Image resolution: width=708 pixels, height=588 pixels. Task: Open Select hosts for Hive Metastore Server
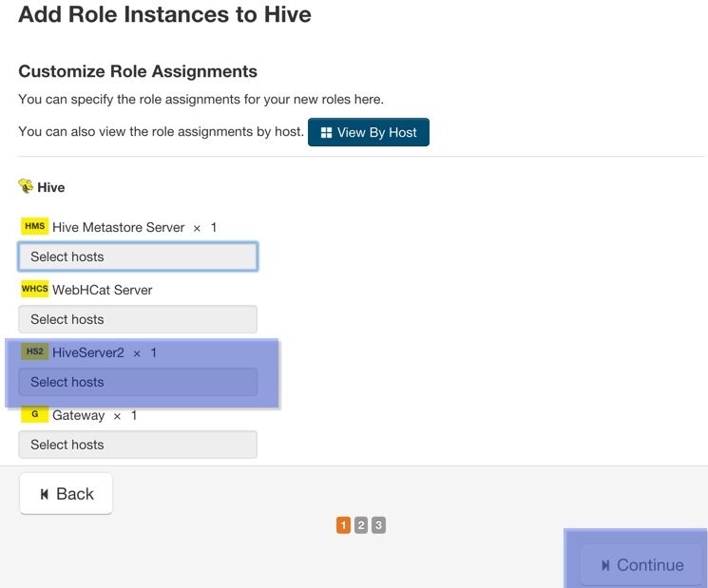(138, 256)
